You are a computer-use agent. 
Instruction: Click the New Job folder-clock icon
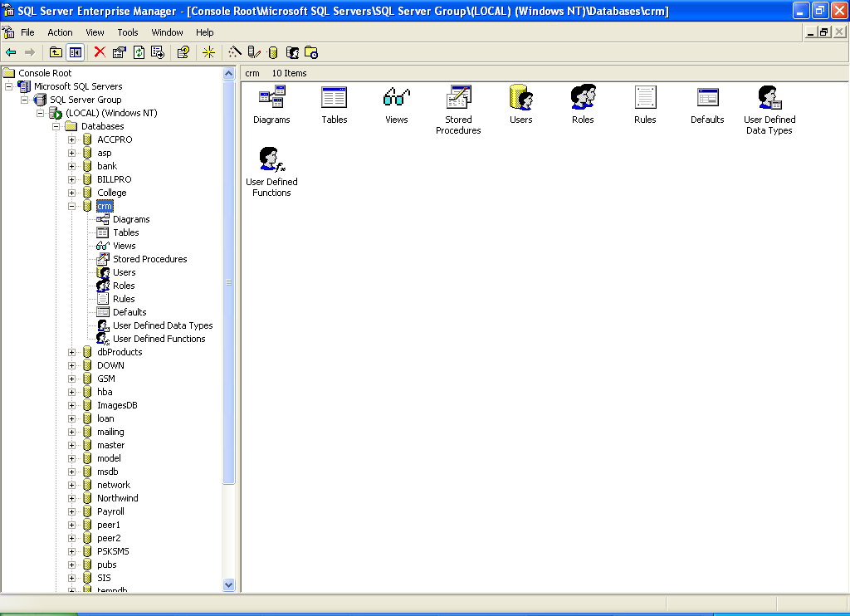coord(311,52)
